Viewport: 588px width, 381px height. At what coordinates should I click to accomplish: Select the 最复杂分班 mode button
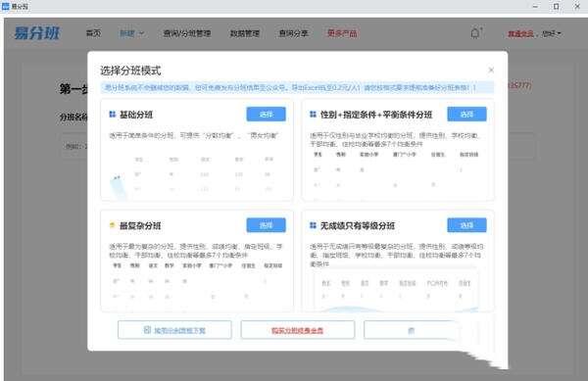click(x=266, y=224)
